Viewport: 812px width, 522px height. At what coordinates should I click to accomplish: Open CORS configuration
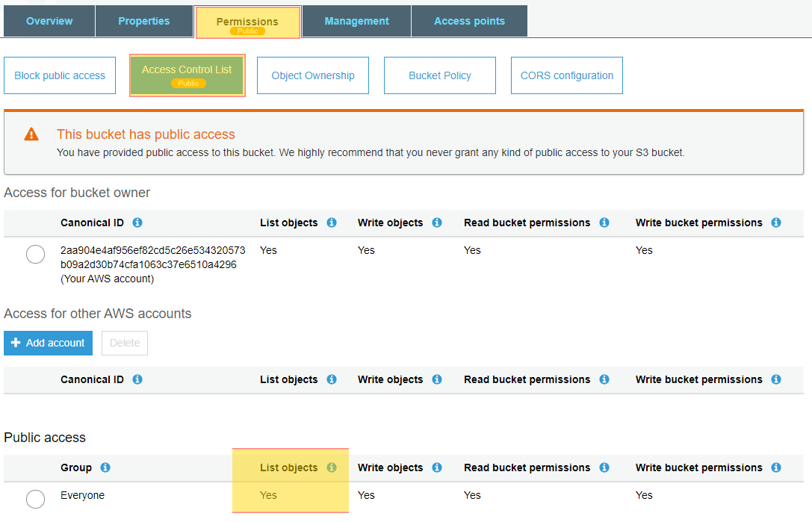(566, 75)
